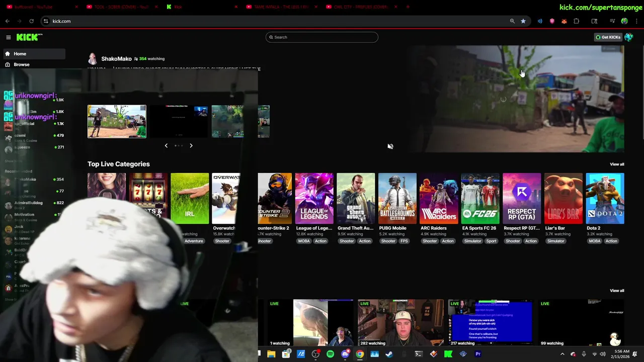Open the live stream with 99 watching
Image resolution: width=644 pixels, height=362 pixels.
(581, 323)
